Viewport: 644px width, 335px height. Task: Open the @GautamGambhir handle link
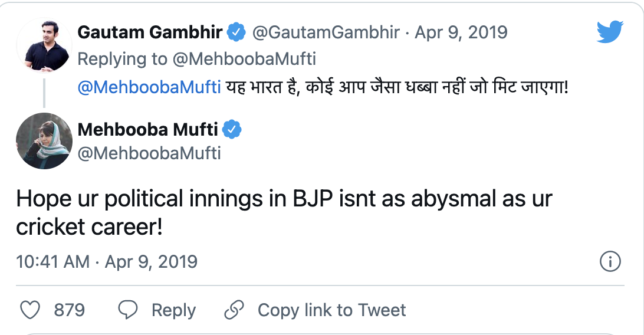[326, 33]
